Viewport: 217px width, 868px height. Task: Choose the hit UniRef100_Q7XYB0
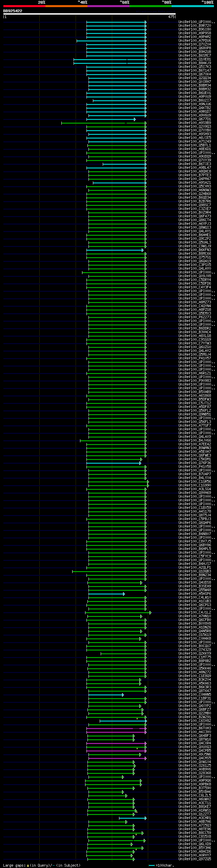click(x=195, y=130)
